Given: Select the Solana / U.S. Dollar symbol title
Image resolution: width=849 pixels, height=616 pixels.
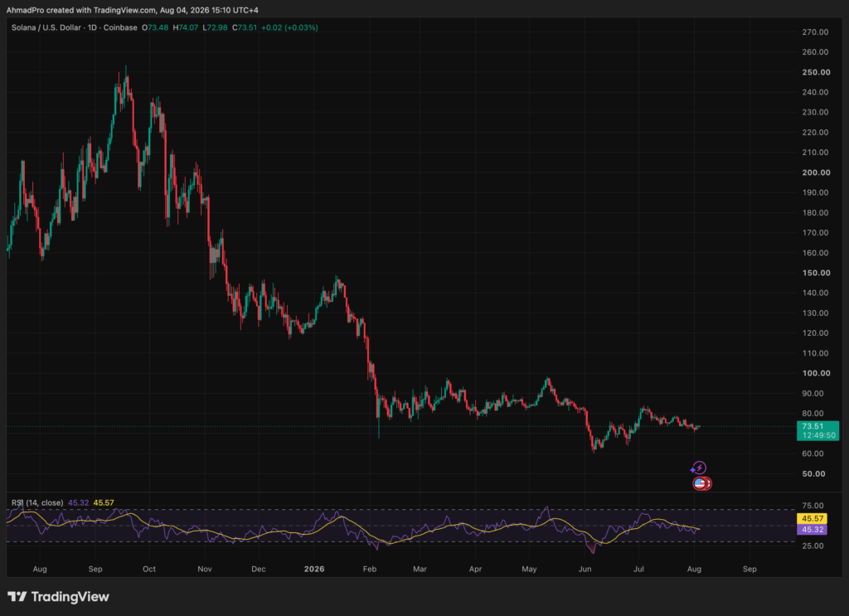Looking at the screenshot, I should click(x=46, y=27).
